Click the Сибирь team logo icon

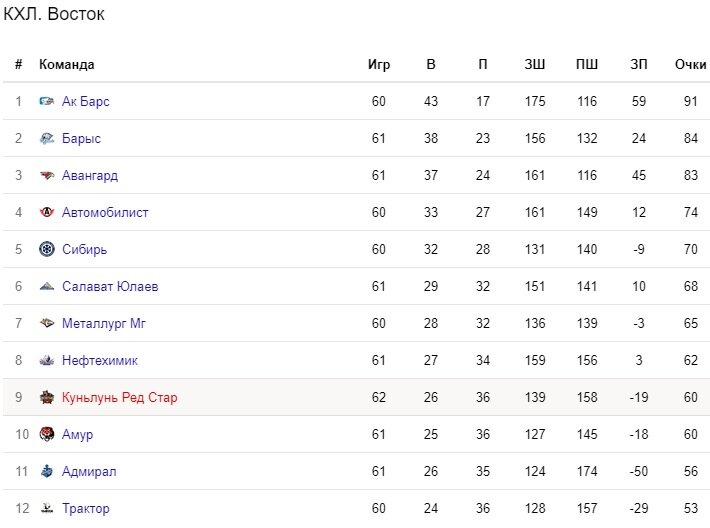tap(47, 249)
